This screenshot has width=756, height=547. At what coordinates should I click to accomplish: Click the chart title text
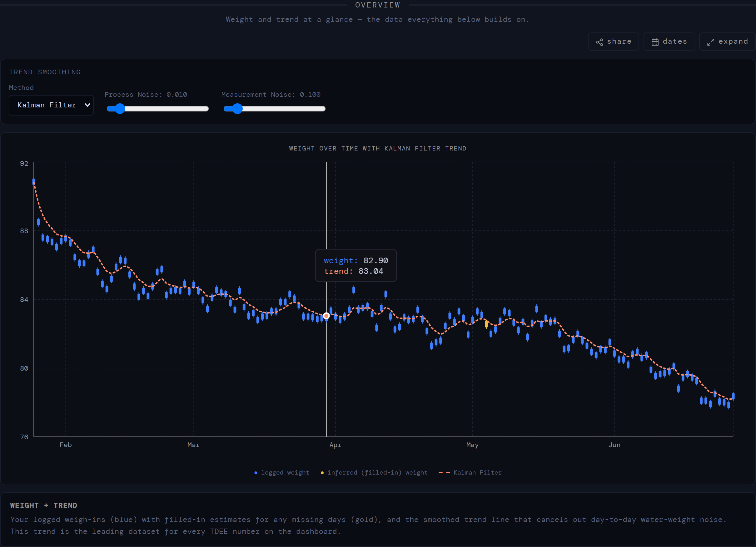(x=378, y=149)
